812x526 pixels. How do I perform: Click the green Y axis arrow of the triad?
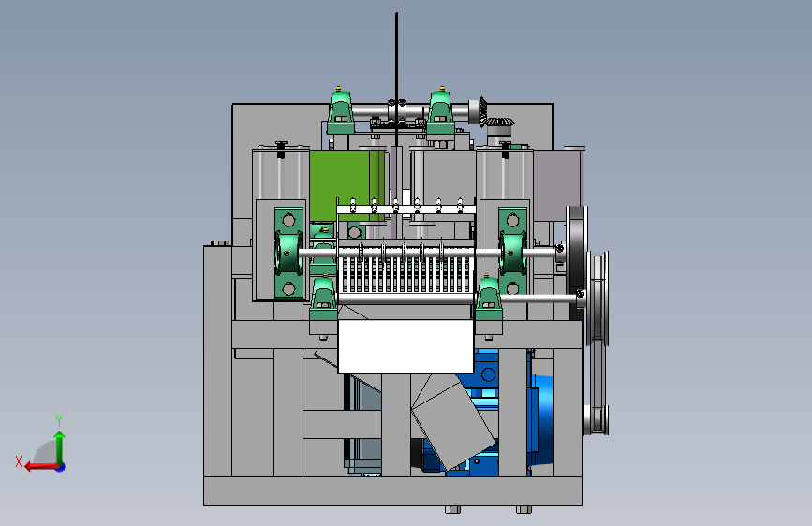(x=60, y=447)
